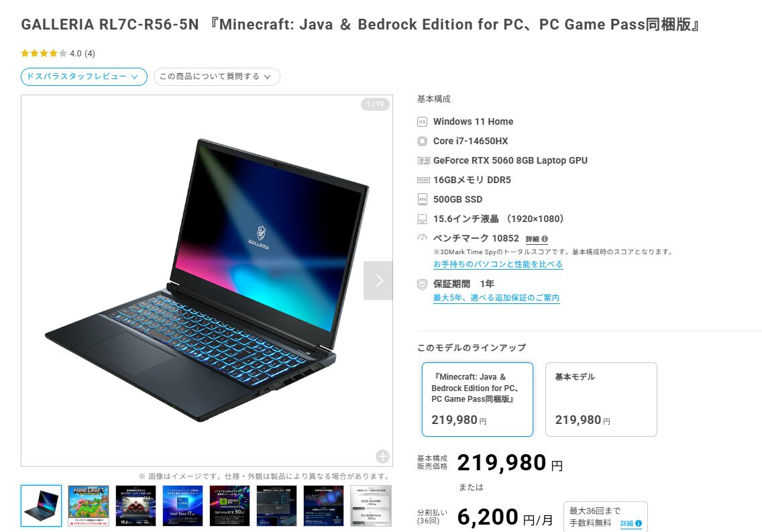Click the review count (4) next to rating
The height and width of the screenshot is (532, 762).
[x=90, y=54]
